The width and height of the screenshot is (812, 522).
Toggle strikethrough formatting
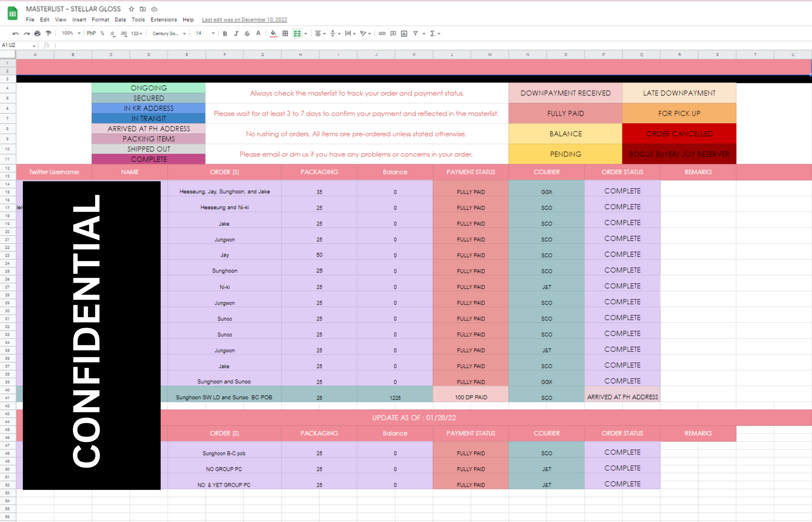(x=247, y=33)
